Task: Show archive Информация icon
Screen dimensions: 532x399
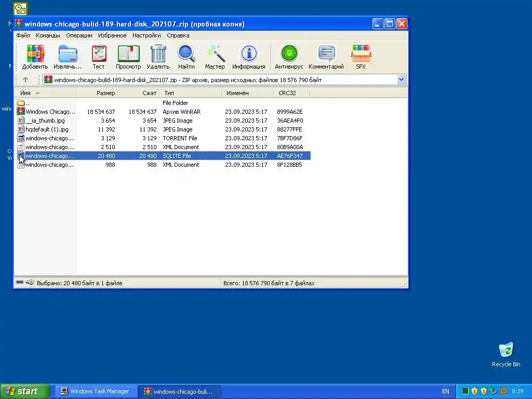Action: [x=249, y=54]
